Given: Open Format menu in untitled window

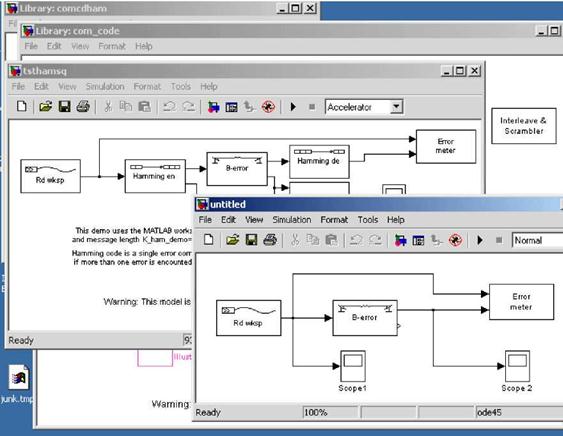Looking at the screenshot, I should coord(334,219).
